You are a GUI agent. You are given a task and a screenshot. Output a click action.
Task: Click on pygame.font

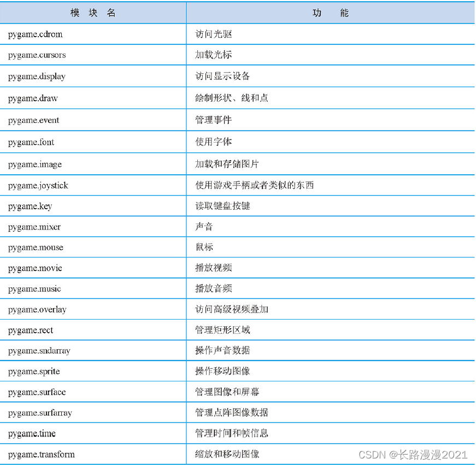[31, 143]
